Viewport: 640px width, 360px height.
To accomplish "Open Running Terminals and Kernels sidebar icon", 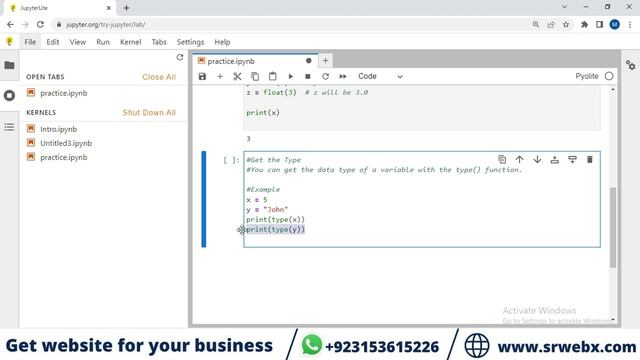I will 9,96.
